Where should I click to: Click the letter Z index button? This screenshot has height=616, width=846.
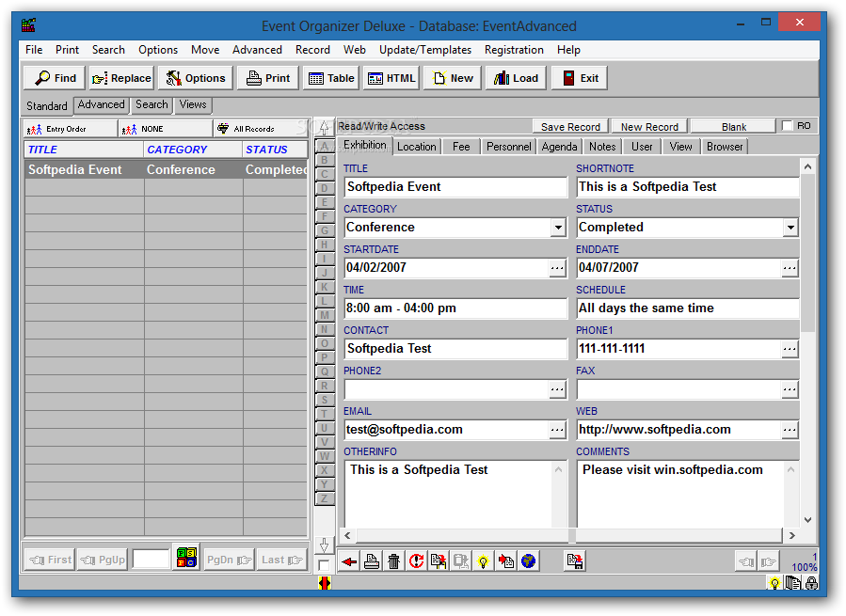(324, 498)
